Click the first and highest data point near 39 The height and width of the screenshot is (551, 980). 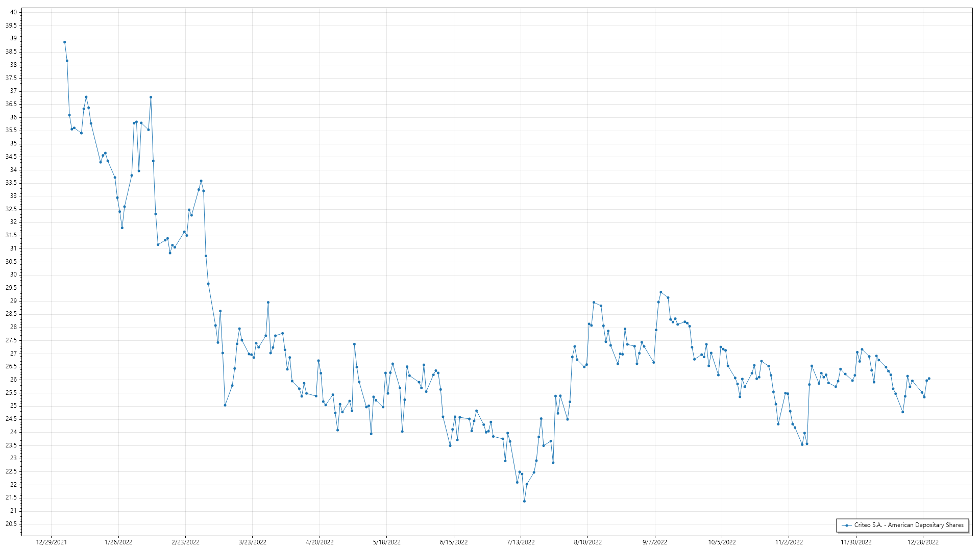tap(65, 42)
